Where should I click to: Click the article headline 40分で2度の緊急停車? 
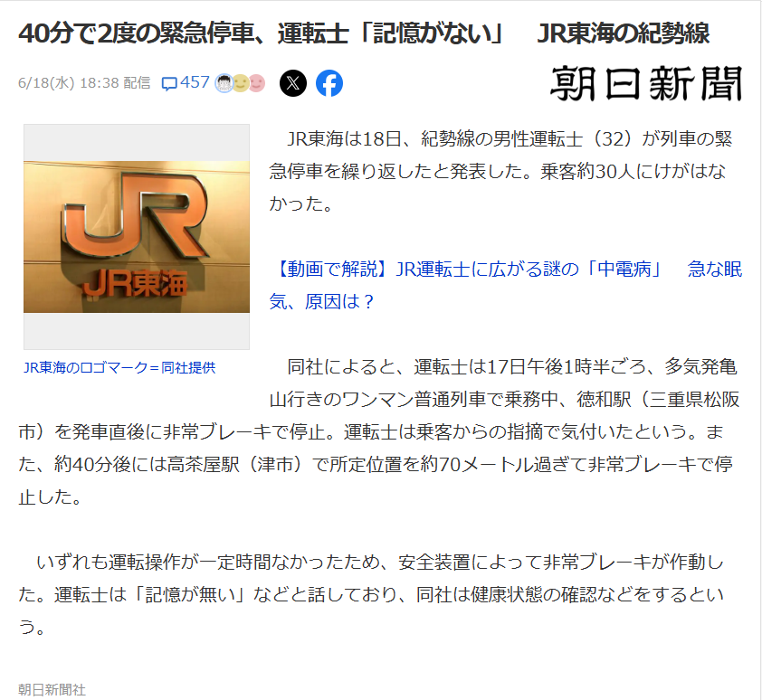pyautogui.click(x=364, y=33)
